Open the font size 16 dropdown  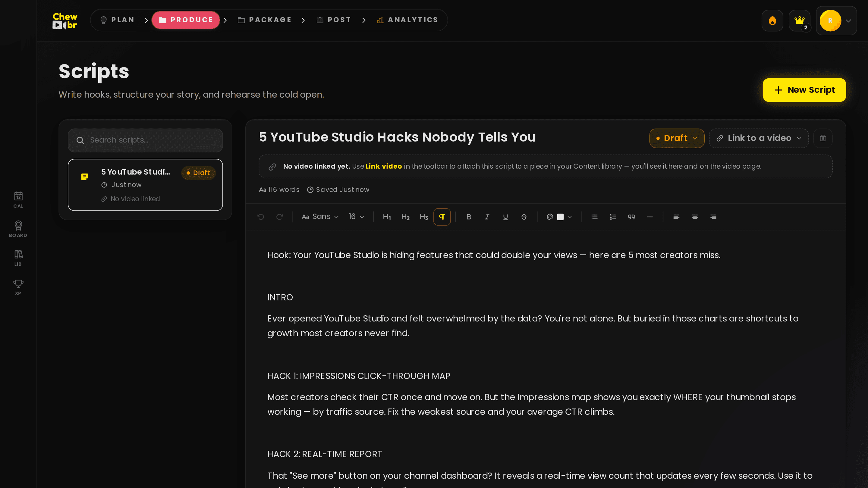tap(356, 217)
